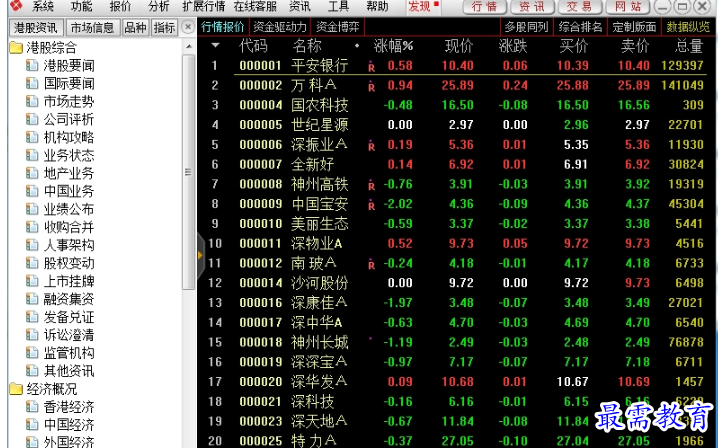Image resolution: width=719 pixels, height=448 pixels.
Task: Click the R marker for 平安银行
Action: [371, 67]
